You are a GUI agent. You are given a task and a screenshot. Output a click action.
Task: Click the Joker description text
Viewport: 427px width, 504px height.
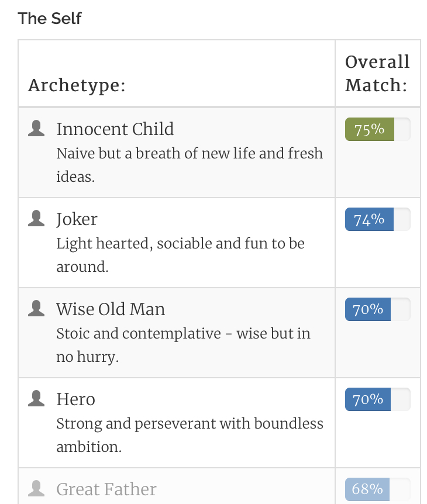coord(180,255)
